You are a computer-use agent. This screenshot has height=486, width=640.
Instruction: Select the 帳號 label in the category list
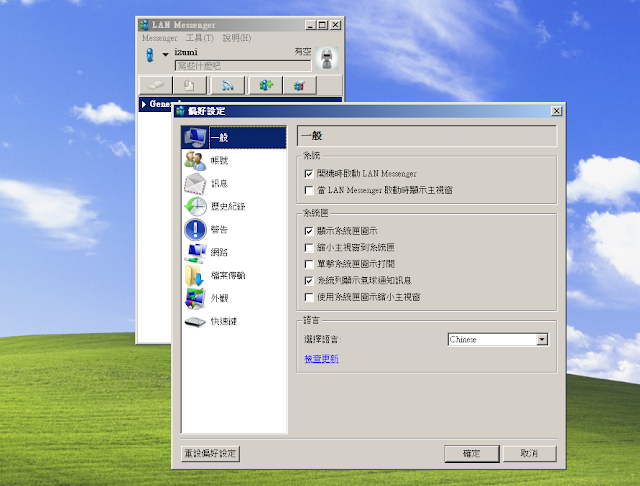(220, 160)
